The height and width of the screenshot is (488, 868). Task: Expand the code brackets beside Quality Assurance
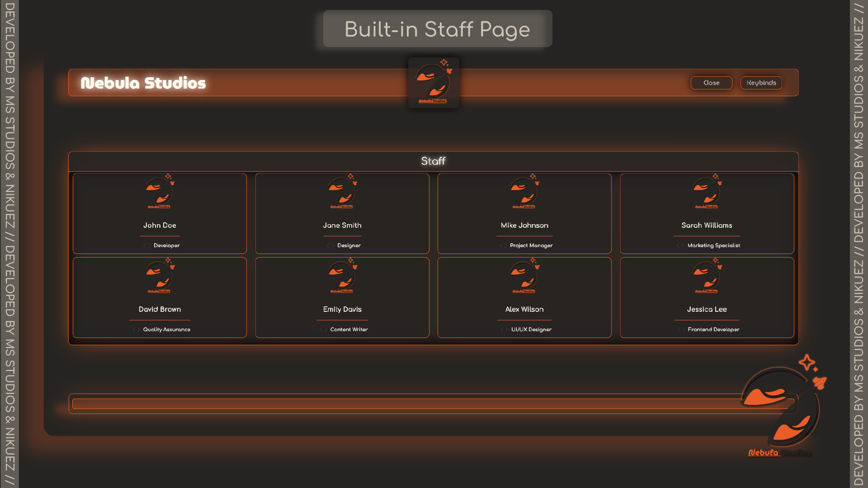click(x=136, y=329)
